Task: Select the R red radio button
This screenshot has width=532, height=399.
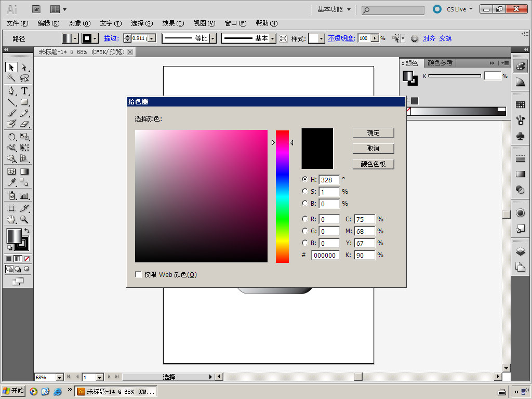Action: click(x=305, y=219)
